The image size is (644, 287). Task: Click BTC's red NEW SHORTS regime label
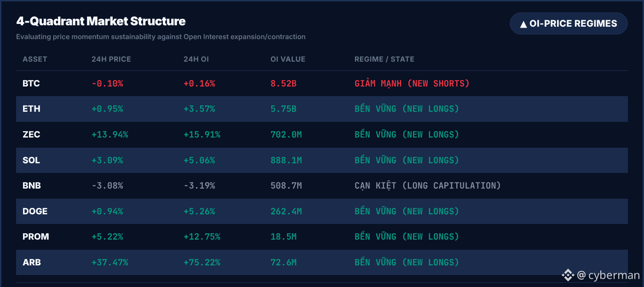pyautogui.click(x=412, y=84)
